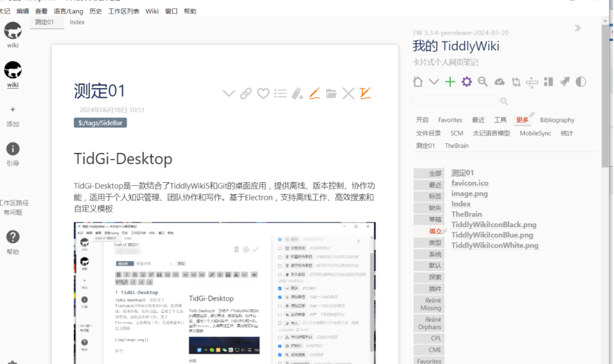Select the 太记语言模型 sidebar tab

pyautogui.click(x=491, y=133)
